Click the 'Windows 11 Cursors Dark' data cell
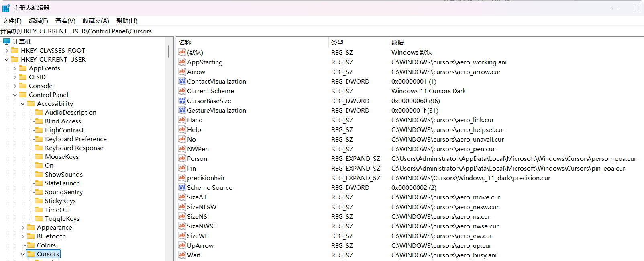The width and height of the screenshot is (644, 261). [428, 91]
